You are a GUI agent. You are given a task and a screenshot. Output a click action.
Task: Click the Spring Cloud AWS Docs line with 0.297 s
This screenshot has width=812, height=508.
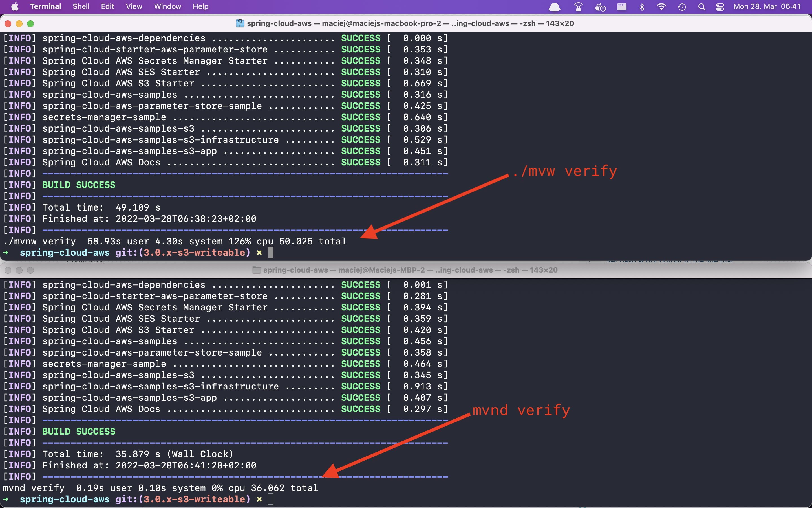[226, 409]
